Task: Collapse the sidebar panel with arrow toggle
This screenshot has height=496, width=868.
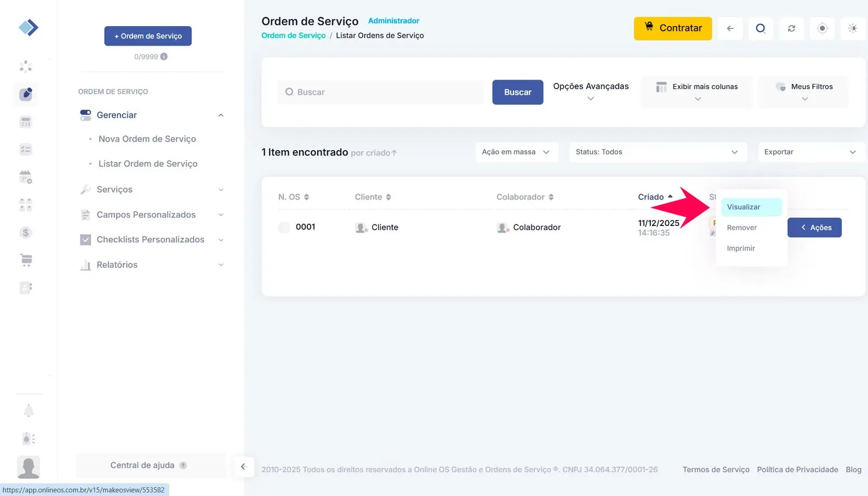Action: (x=244, y=466)
